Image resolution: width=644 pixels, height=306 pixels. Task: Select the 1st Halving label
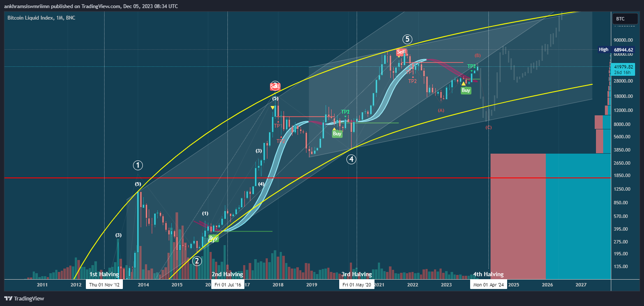click(104, 275)
